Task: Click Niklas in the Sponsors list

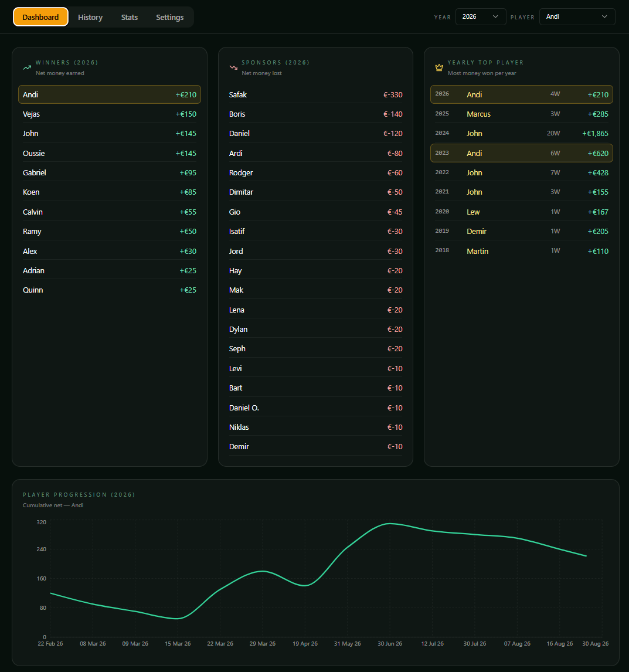Action: click(x=316, y=427)
